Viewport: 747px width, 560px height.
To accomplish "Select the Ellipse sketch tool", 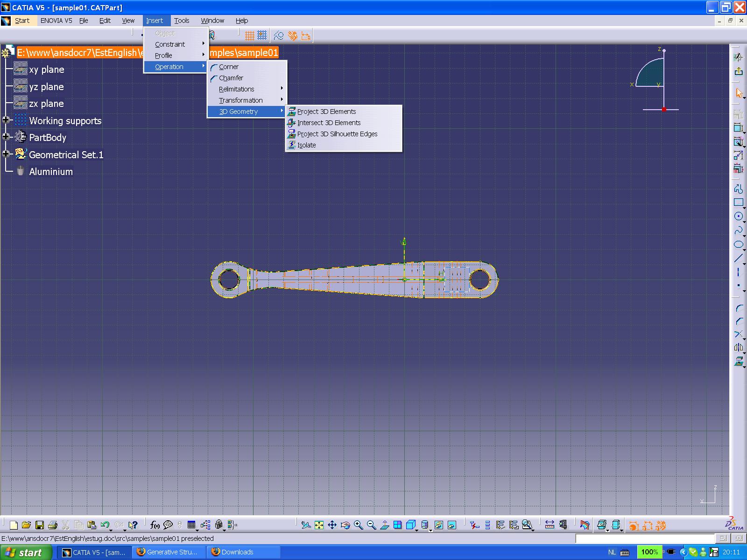I will coord(739,245).
